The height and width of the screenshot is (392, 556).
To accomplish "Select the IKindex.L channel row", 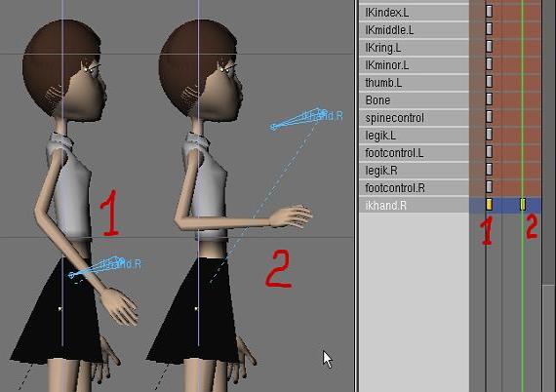I will click(x=414, y=13).
